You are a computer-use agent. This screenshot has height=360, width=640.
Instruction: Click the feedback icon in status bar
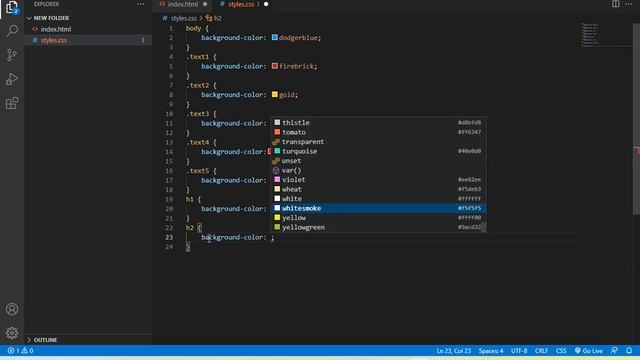pyautogui.click(x=614, y=351)
